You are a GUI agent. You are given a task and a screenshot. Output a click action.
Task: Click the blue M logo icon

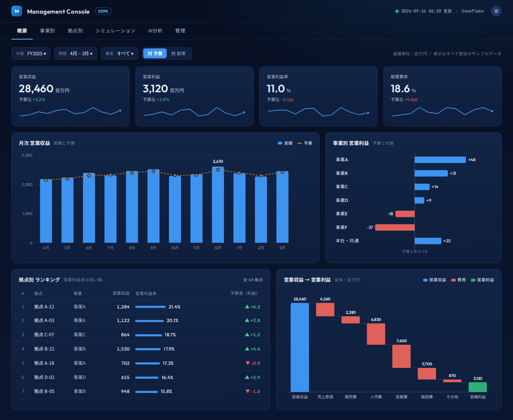click(x=17, y=11)
